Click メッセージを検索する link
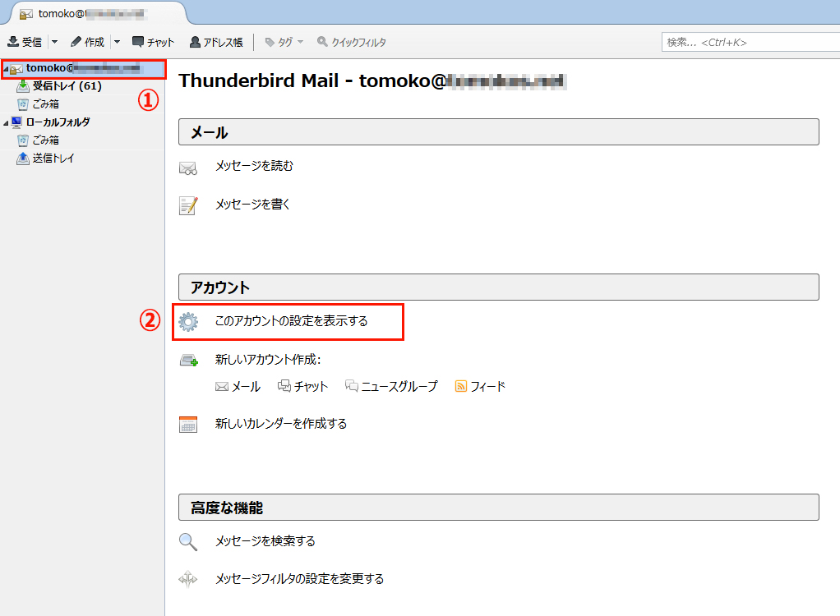Screen dimensions: 840x616 click(x=265, y=541)
